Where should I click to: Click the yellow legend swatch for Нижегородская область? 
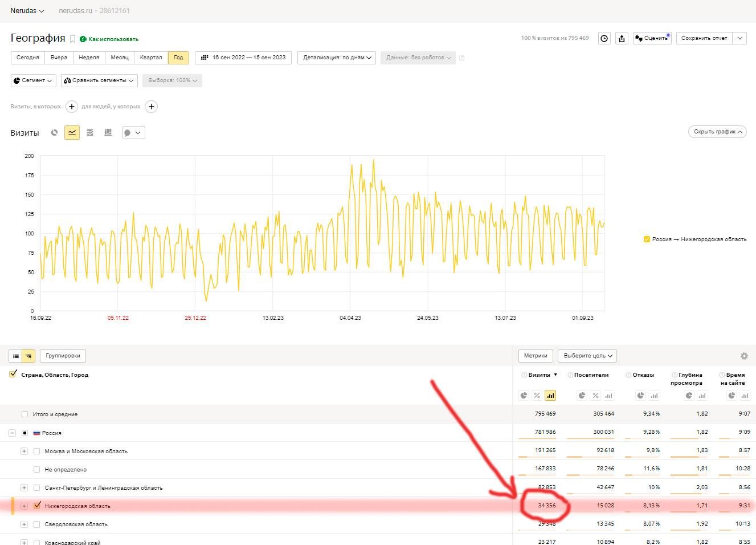647,239
